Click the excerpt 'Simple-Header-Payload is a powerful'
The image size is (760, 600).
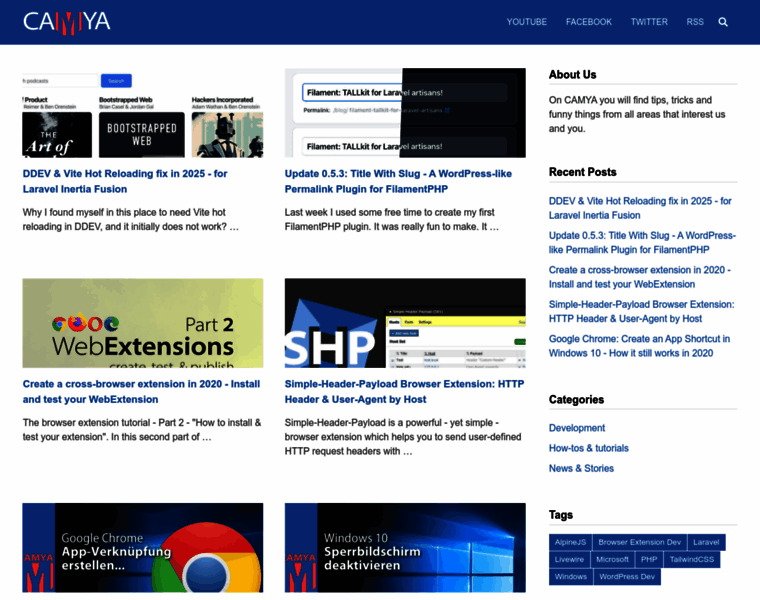point(403,437)
